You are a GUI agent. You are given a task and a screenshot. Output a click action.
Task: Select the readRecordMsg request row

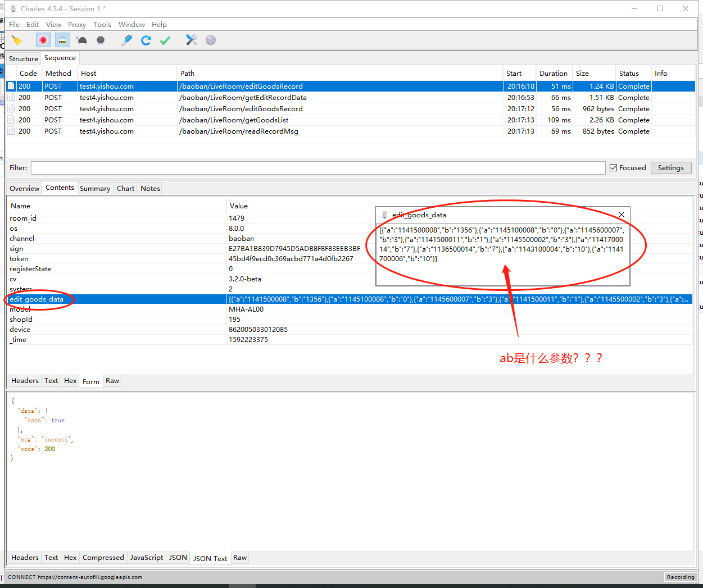(351, 131)
